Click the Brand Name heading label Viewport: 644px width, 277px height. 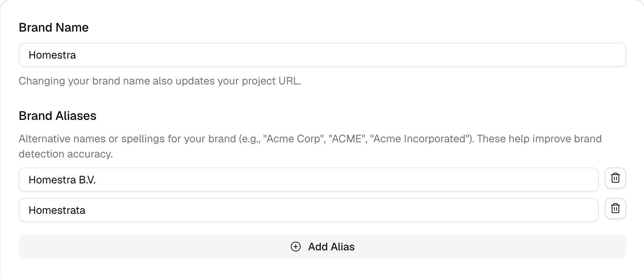54,27
